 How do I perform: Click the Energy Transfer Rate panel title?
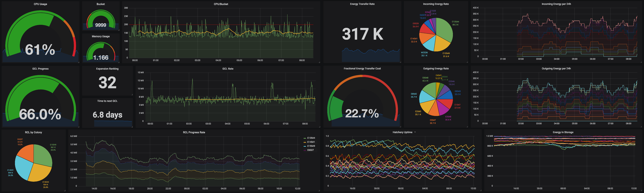coord(362,4)
